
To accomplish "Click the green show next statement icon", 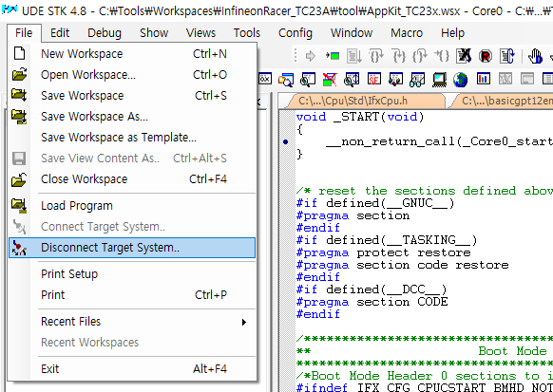I will [333, 56].
